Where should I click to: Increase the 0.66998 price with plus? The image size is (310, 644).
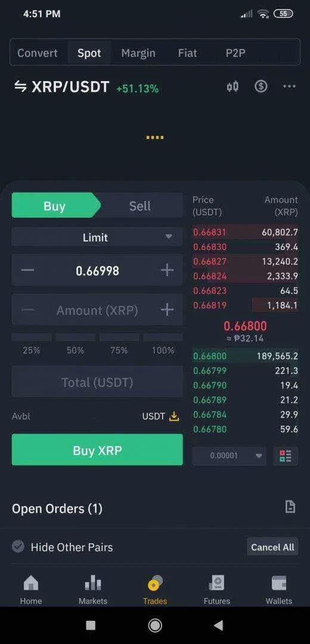167,270
